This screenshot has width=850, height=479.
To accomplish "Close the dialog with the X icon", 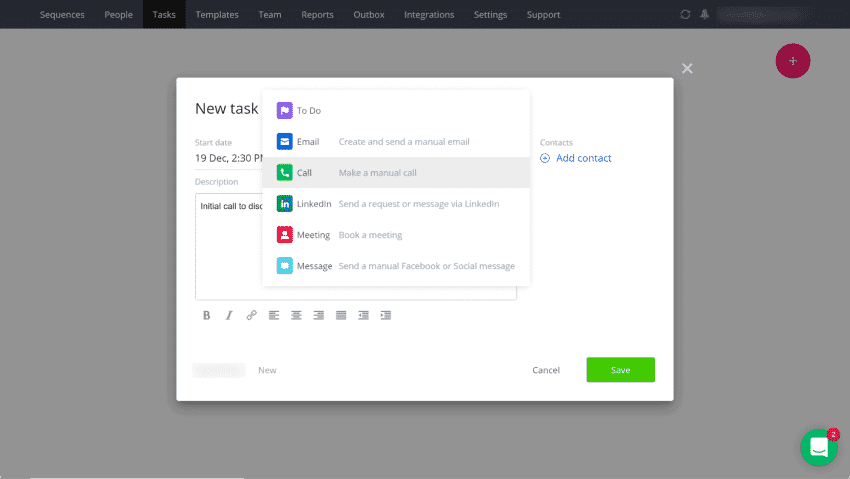I will pyautogui.click(x=687, y=68).
